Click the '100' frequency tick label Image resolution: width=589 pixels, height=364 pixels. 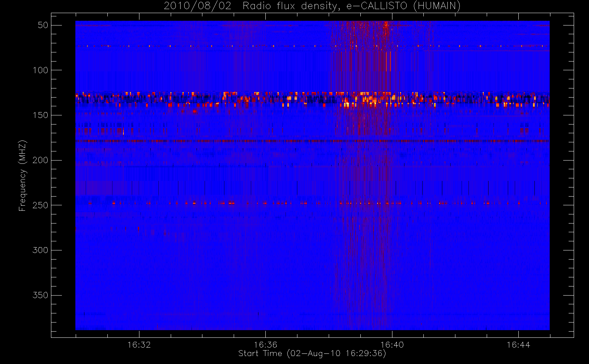pos(40,70)
